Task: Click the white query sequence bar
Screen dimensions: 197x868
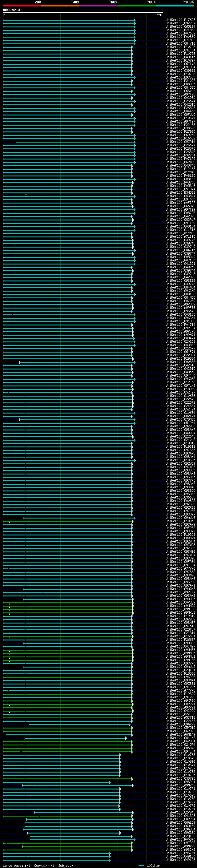Action: [83, 13]
